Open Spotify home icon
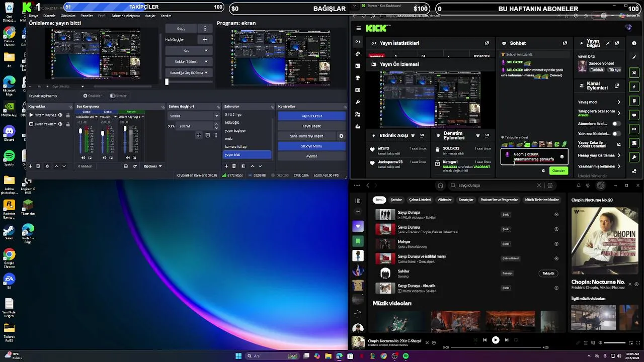 pyautogui.click(x=440, y=186)
